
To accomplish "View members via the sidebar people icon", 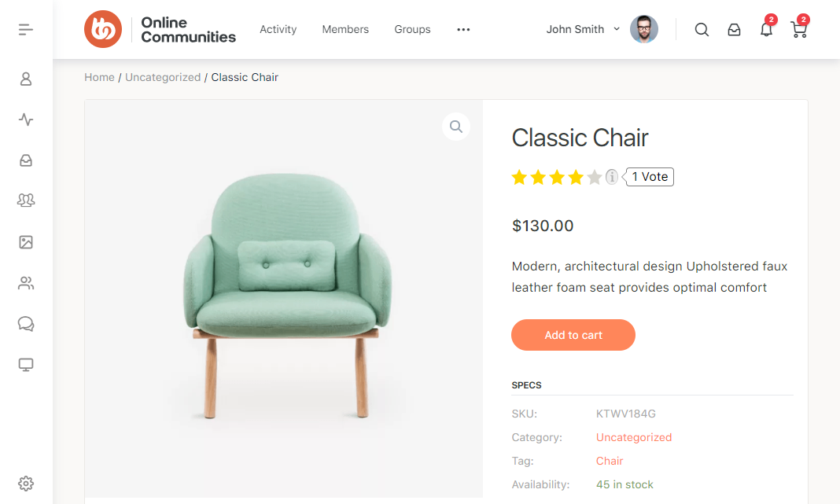I will coord(26,282).
